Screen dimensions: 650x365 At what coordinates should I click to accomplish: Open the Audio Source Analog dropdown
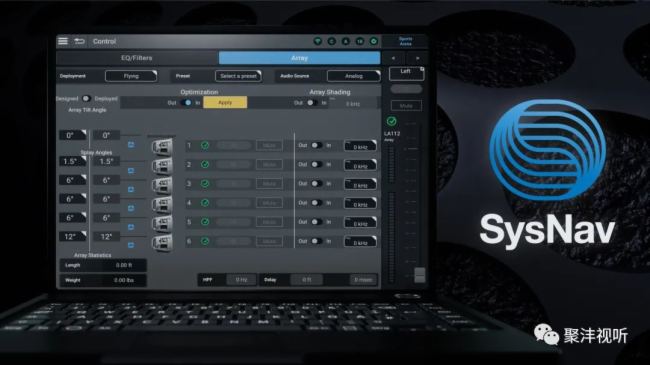point(354,76)
